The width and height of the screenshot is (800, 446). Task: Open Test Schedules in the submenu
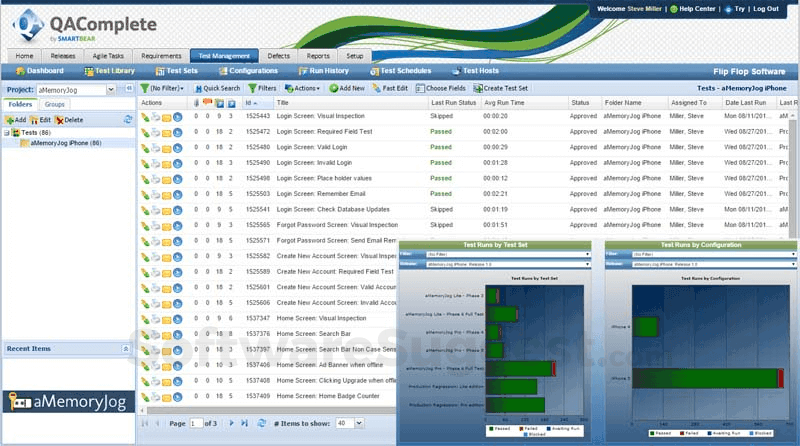[x=401, y=71]
